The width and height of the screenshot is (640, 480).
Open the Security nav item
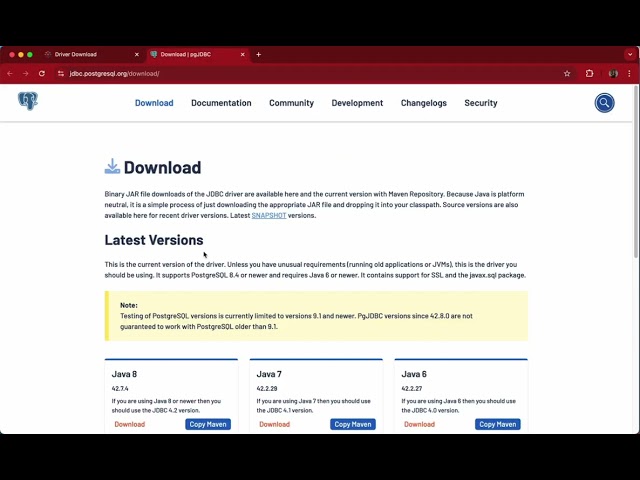(481, 103)
